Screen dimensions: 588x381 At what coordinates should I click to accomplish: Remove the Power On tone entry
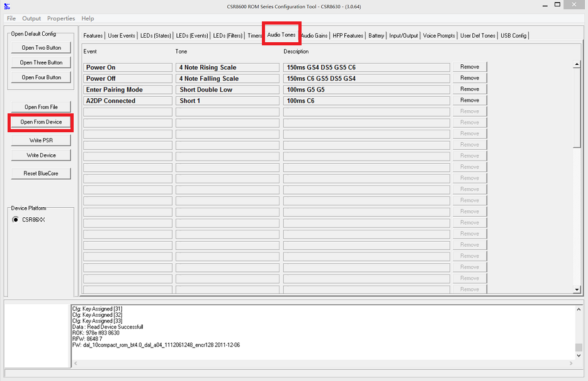470,67
